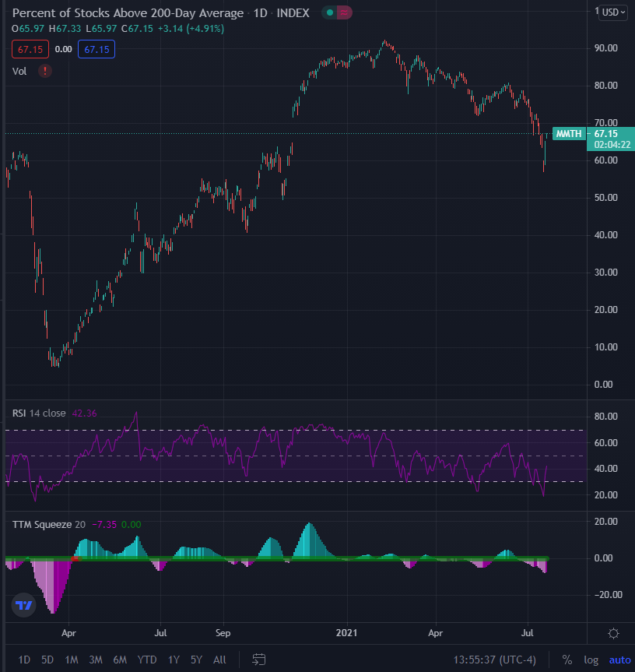The image size is (635, 672).
Task: Click the INDEX exchange label
Action: [293, 13]
